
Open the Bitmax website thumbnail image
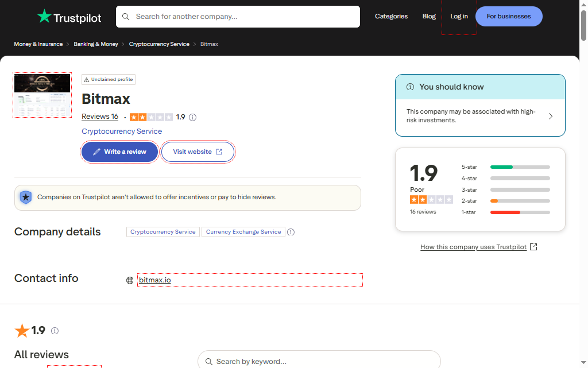click(x=42, y=95)
